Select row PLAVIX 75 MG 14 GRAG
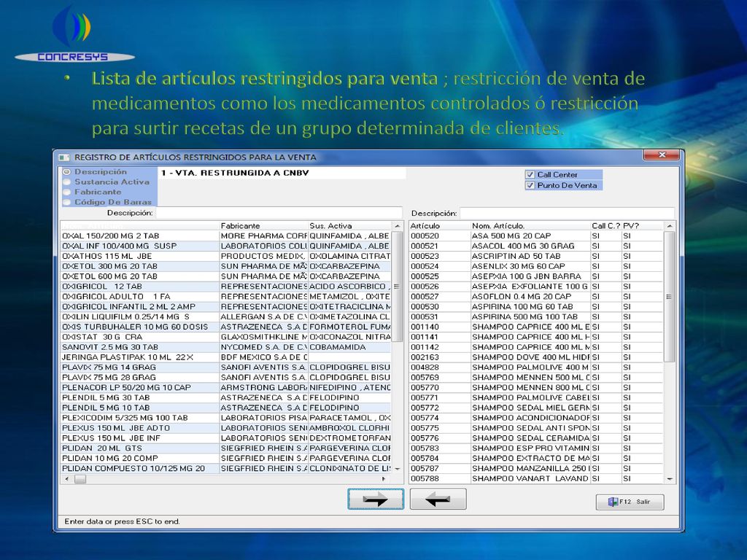The width and height of the screenshot is (747, 560). coord(226,367)
